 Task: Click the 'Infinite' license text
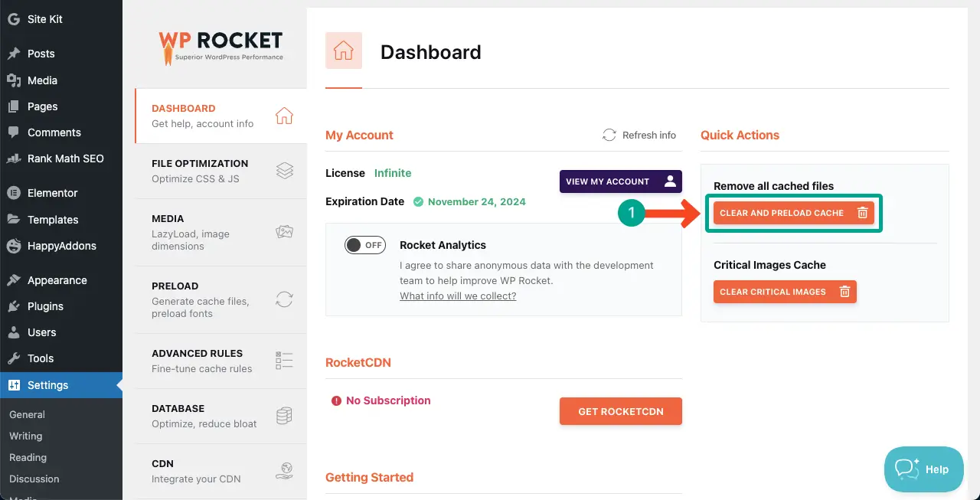pyautogui.click(x=393, y=173)
